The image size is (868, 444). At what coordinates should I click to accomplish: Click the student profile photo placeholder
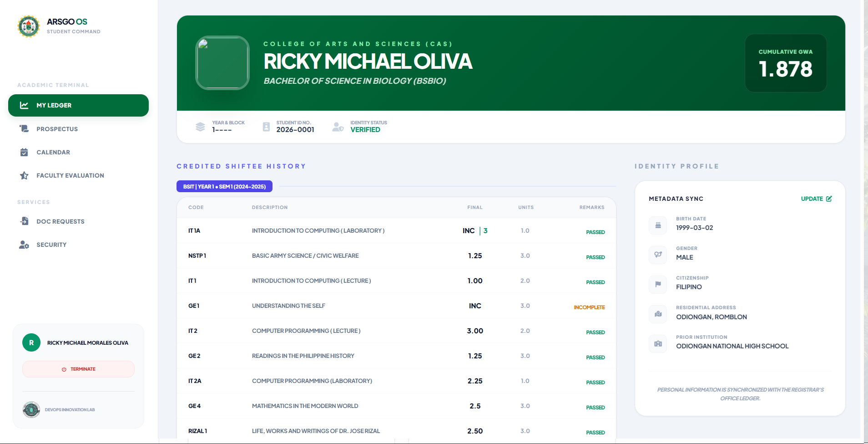pyautogui.click(x=222, y=63)
